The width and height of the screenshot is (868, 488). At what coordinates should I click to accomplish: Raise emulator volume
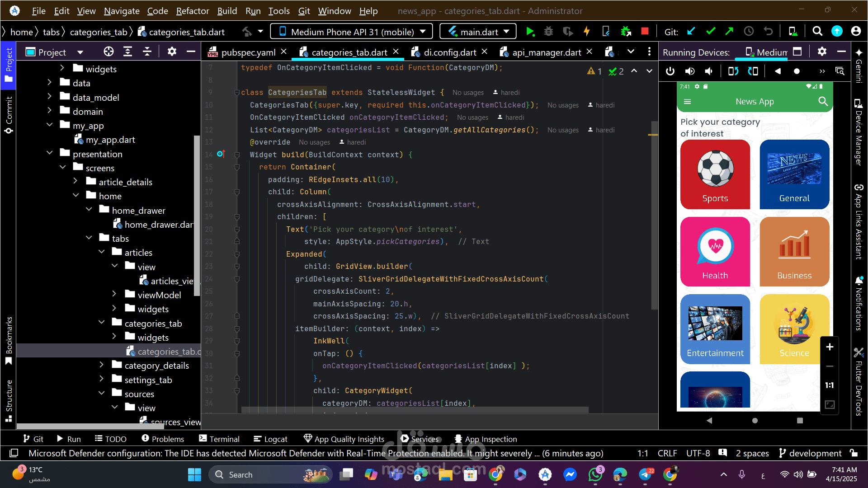click(690, 71)
